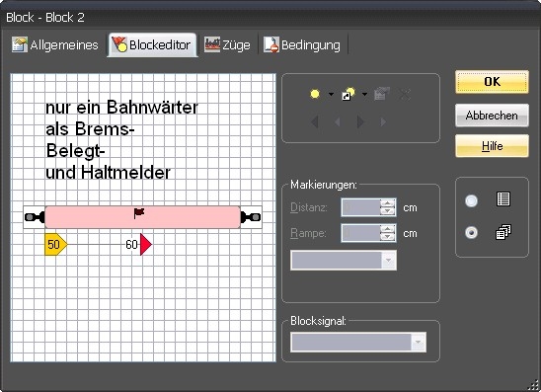Open the Züge tab

[x=227, y=44]
